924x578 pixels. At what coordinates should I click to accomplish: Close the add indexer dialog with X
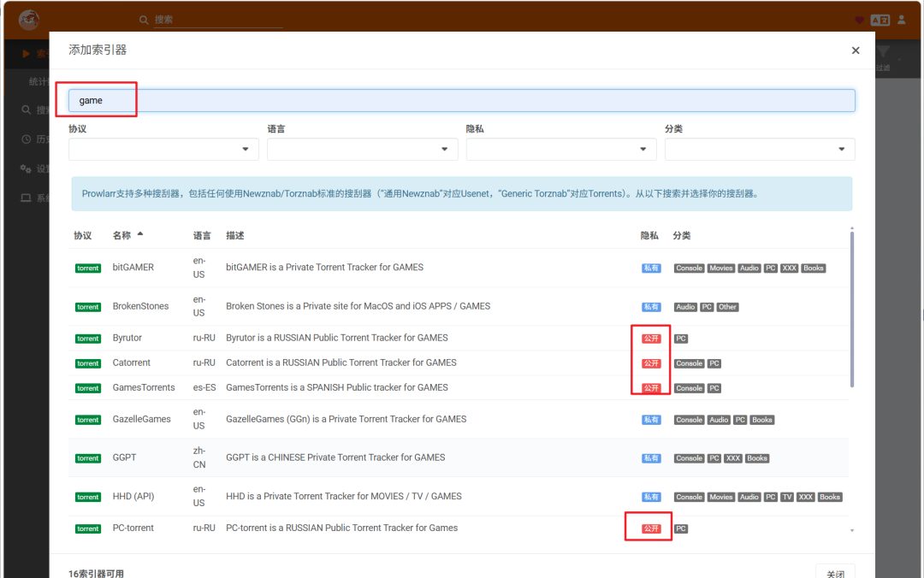tap(855, 50)
